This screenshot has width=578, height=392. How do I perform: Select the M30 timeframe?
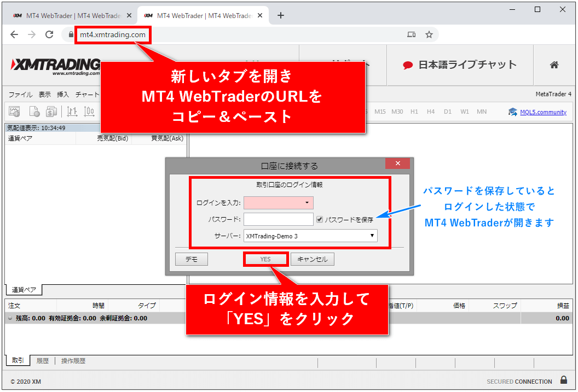[397, 112]
